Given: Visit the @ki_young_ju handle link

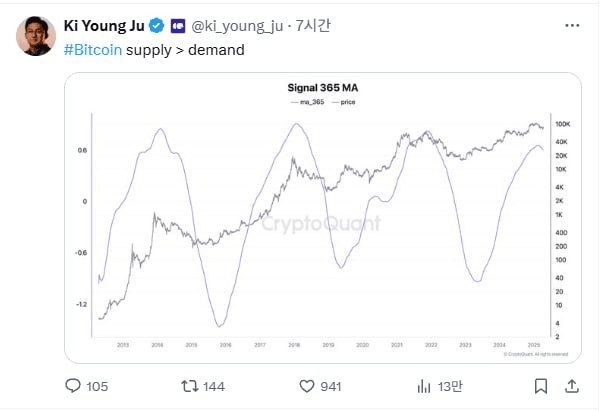Looking at the screenshot, I should coord(237,24).
